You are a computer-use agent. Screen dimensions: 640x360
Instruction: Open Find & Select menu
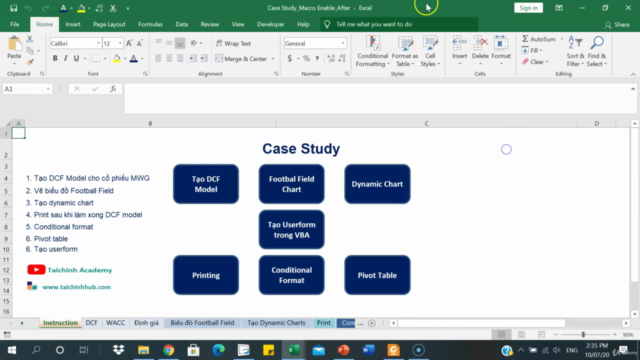click(x=597, y=51)
